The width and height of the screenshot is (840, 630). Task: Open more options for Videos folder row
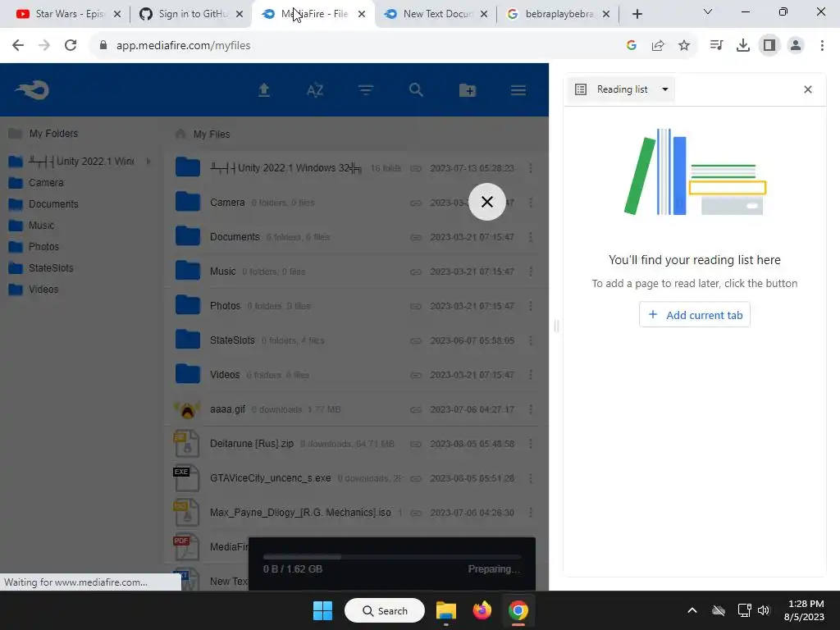[x=531, y=374]
